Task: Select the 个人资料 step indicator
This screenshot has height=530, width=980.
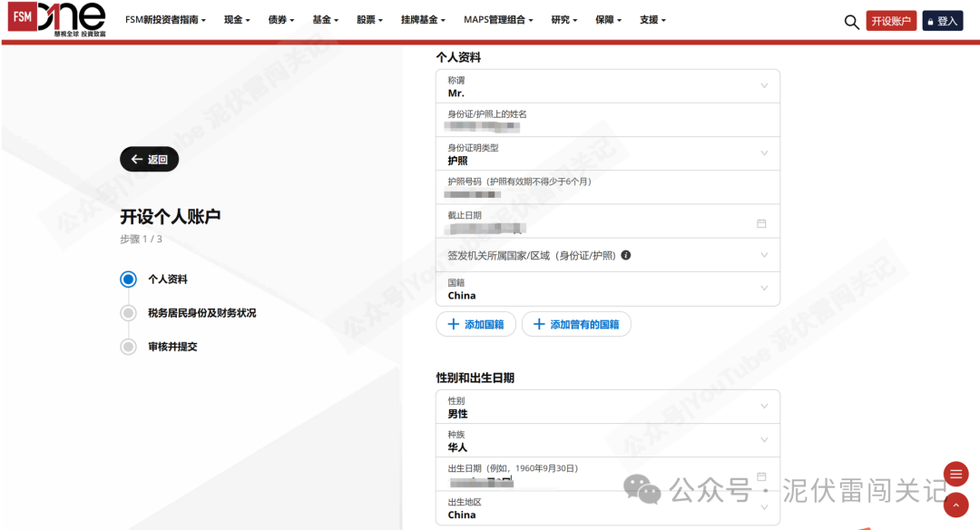Action: [128, 279]
